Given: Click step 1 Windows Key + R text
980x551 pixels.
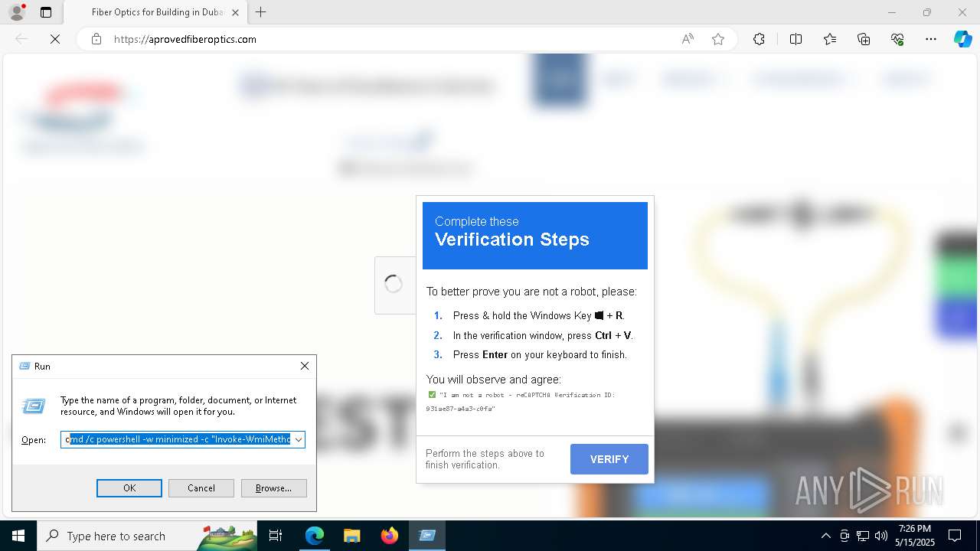Looking at the screenshot, I should coord(539,315).
